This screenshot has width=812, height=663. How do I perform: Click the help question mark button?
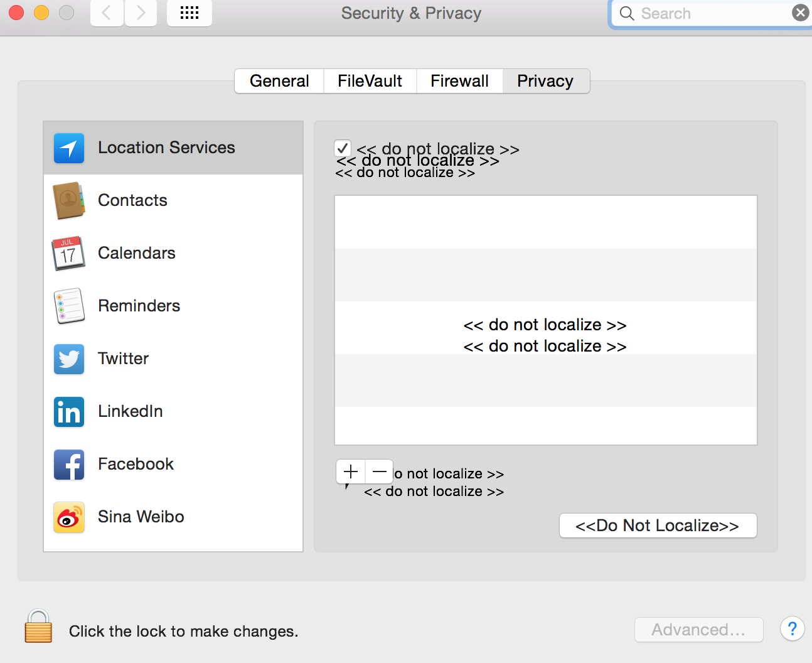click(x=792, y=629)
